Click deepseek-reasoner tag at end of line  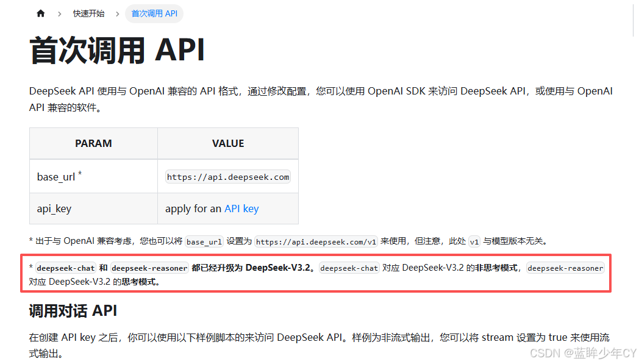(x=565, y=268)
